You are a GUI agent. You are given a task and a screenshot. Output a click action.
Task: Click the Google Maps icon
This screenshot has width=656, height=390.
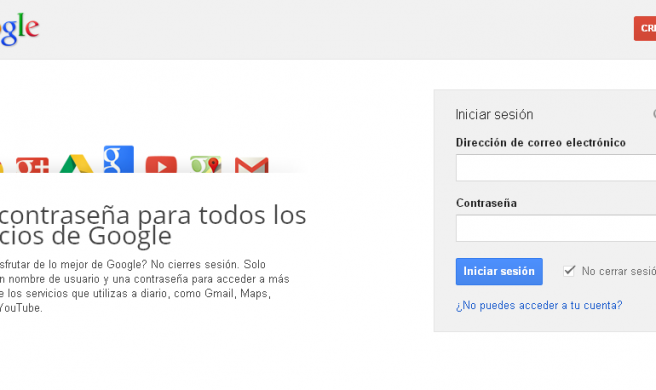pyautogui.click(x=205, y=164)
